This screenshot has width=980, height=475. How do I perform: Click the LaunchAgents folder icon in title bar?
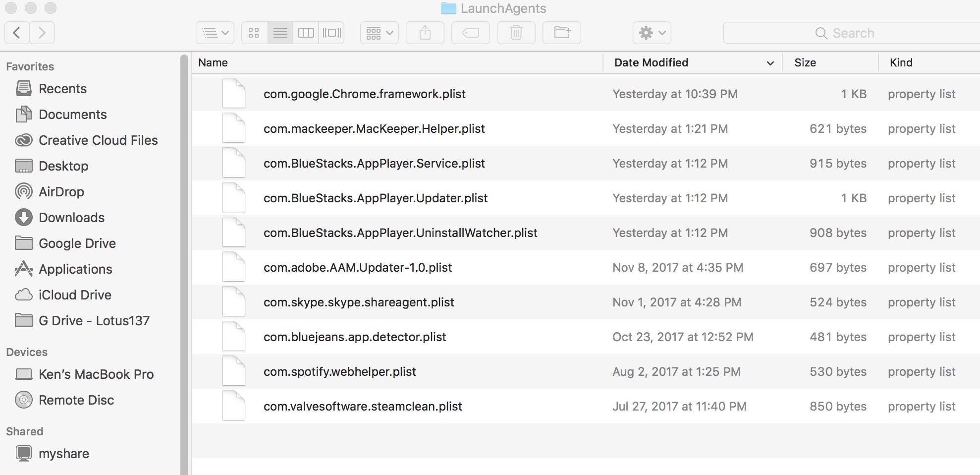point(448,8)
